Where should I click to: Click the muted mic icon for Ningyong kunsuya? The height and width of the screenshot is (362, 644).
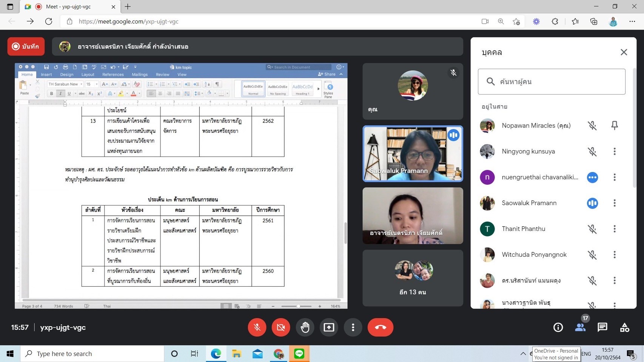pos(592,152)
